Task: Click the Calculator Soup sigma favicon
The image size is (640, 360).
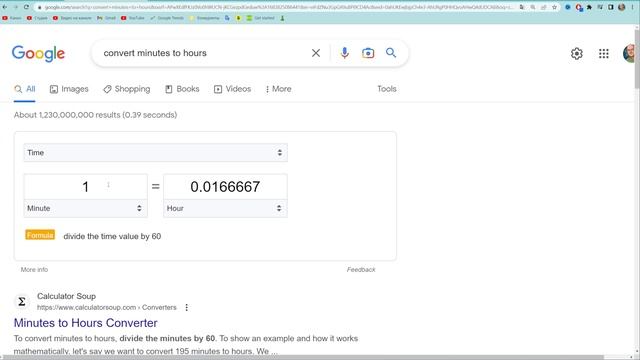Action: click(22, 302)
